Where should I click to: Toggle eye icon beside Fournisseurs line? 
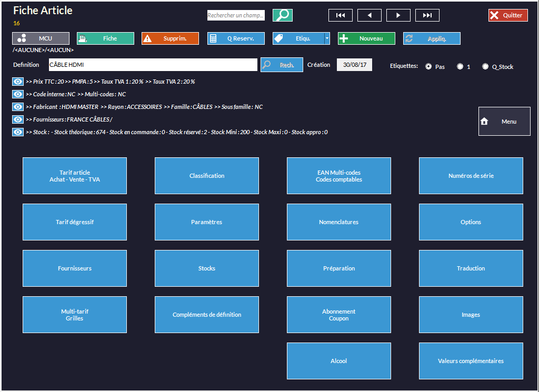pyautogui.click(x=18, y=119)
